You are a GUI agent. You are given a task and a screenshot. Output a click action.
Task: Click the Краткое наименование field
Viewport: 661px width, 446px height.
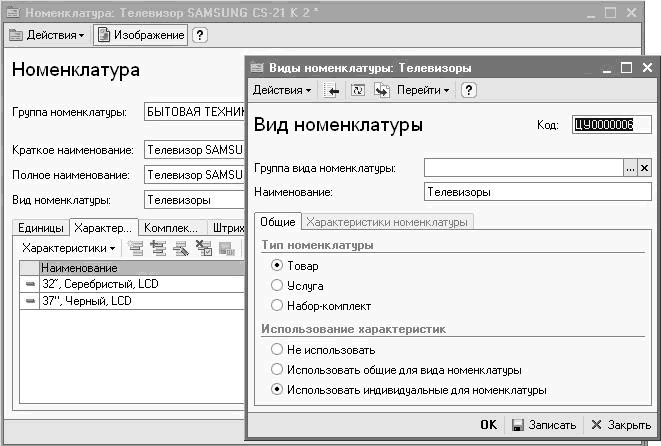pos(194,150)
